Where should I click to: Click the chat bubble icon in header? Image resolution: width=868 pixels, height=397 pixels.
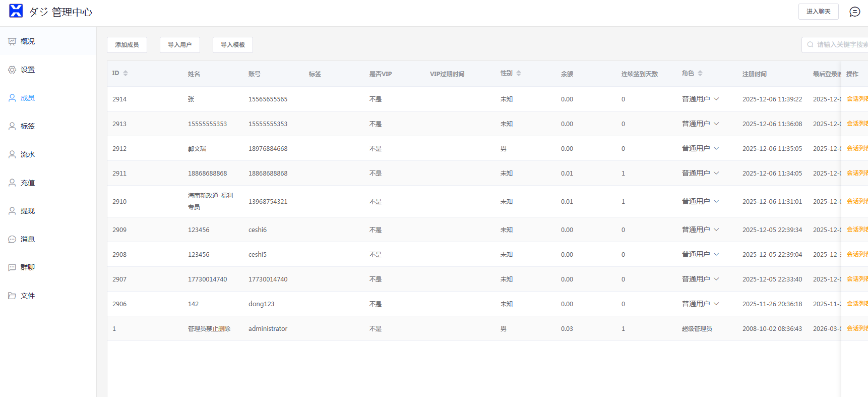854,12
